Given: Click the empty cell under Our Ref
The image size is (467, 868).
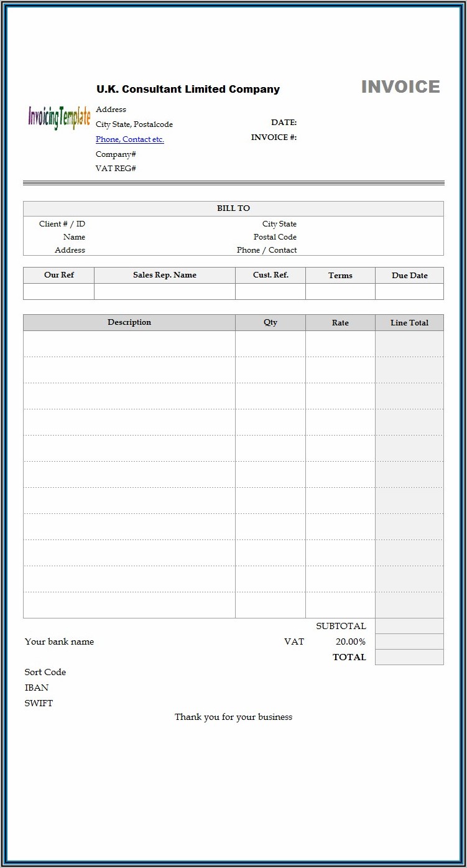Looking at the screenshot, I should (x=58, y=292).
